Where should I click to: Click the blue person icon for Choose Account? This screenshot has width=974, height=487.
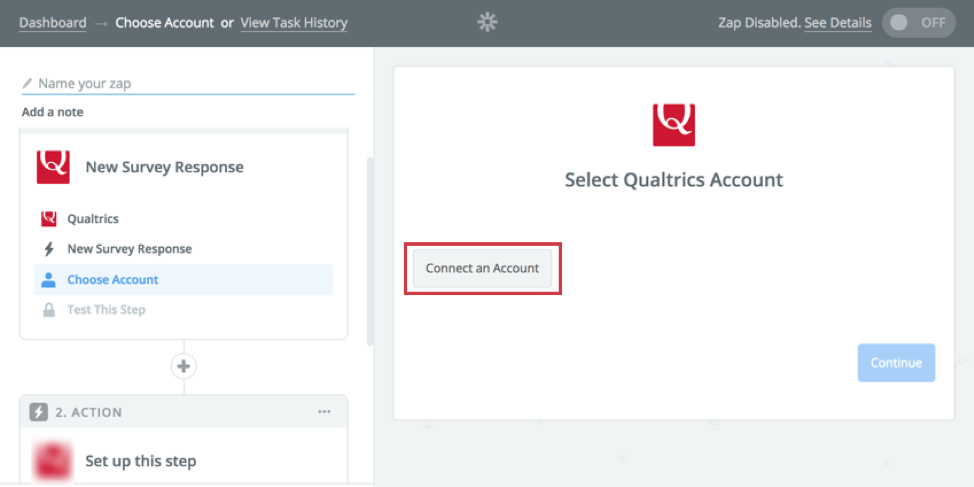[x=48, y=280]
